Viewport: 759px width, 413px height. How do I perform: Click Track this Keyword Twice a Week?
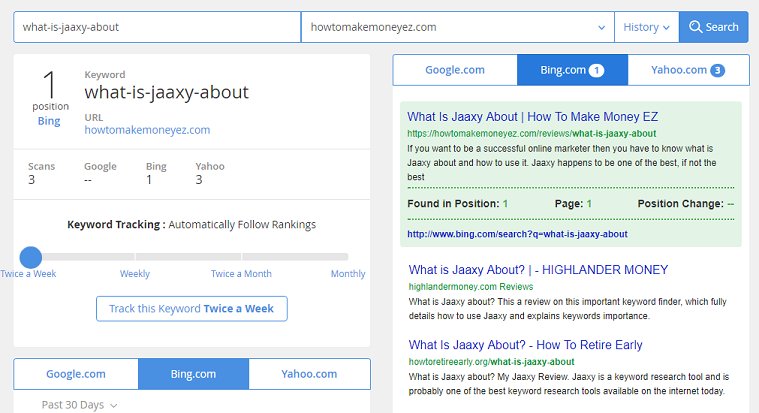192,308
